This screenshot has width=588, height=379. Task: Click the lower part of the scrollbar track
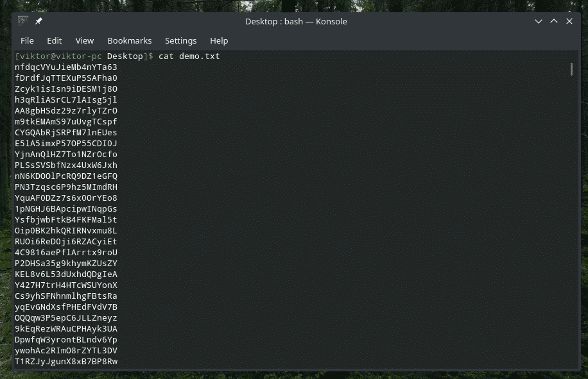coord(571,289)
